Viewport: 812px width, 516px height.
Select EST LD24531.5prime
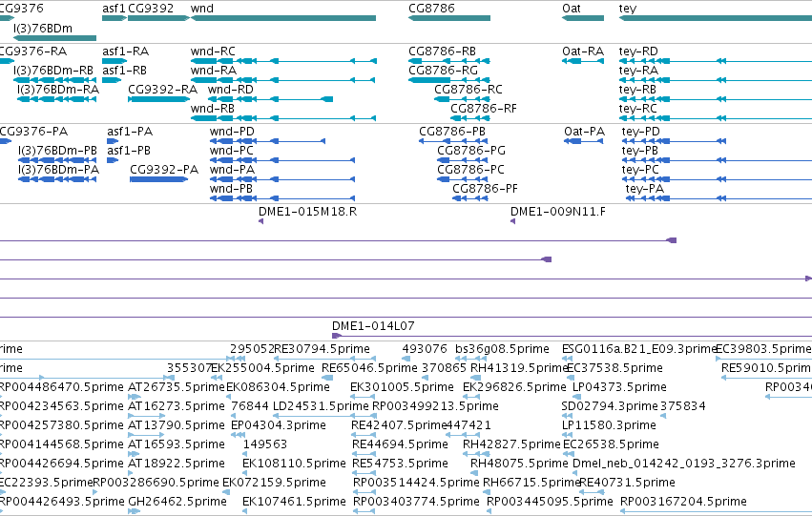[324, 416]
